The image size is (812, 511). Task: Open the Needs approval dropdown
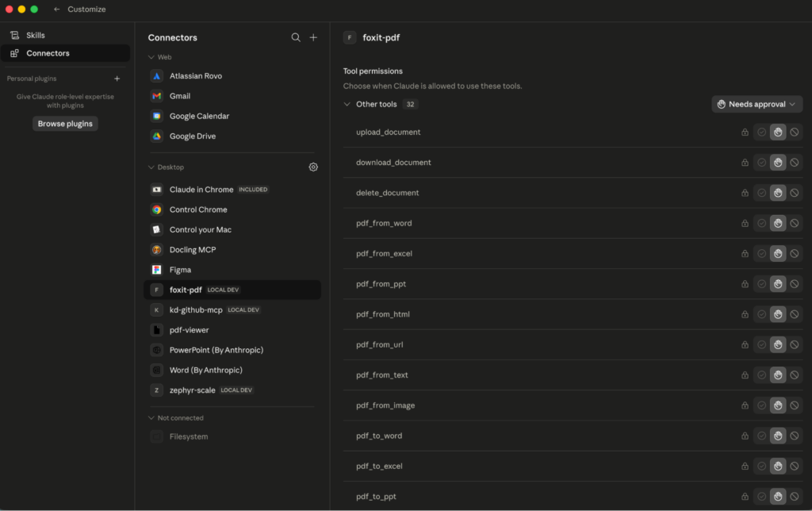[x=756, y=104]
